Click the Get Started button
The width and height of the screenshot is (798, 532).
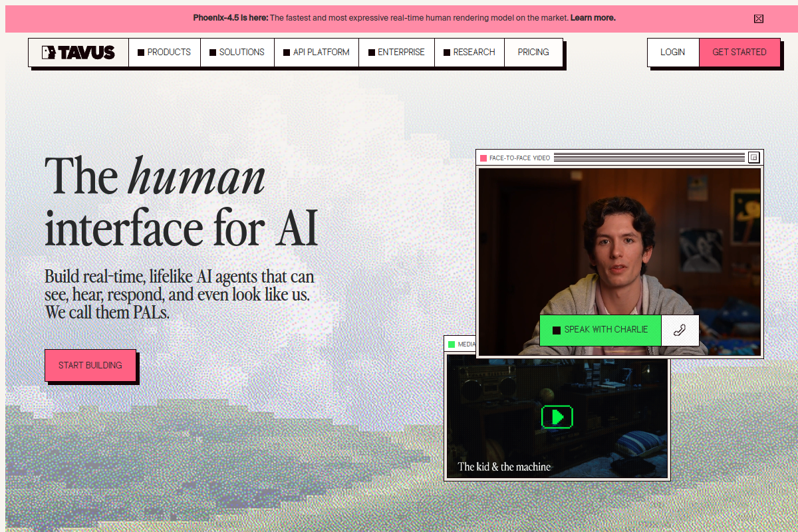click(739, 53)
